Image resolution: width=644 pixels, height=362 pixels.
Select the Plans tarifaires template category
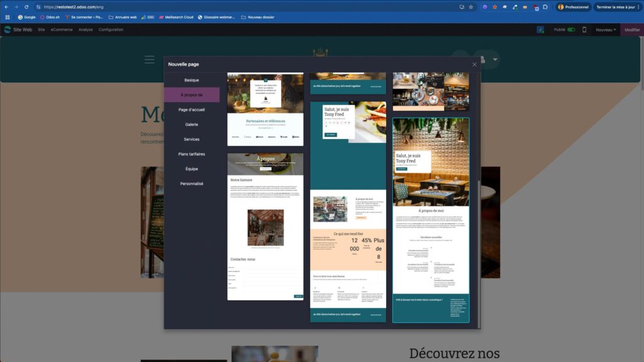click(191, 154)
